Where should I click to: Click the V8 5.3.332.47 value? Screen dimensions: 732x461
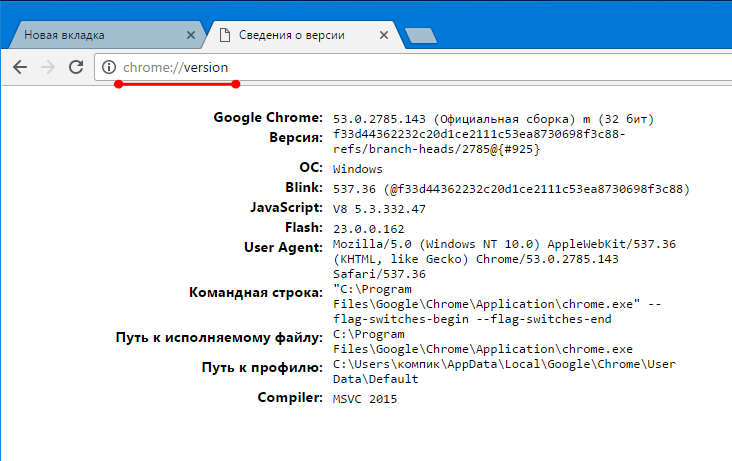tap(379, 209)
